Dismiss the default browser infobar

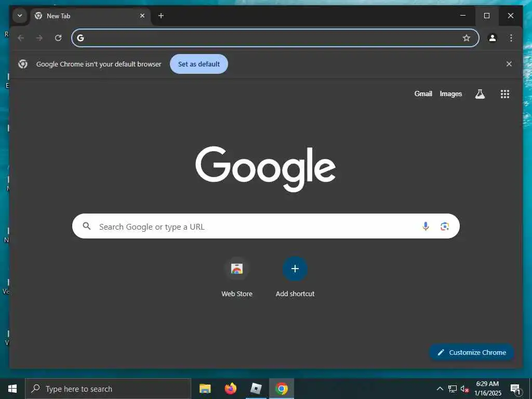[509, 64]
